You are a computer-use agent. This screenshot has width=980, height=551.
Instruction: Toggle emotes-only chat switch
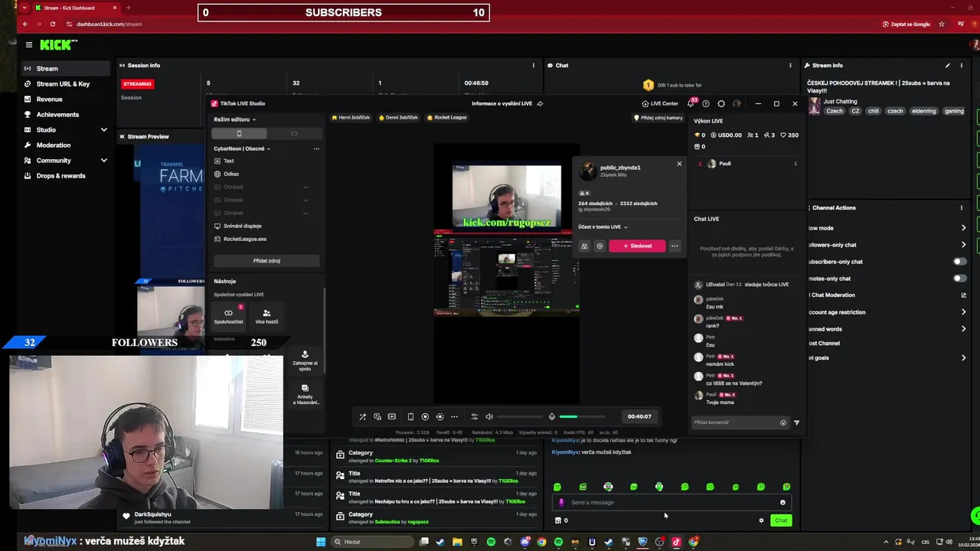click(959, 279)
